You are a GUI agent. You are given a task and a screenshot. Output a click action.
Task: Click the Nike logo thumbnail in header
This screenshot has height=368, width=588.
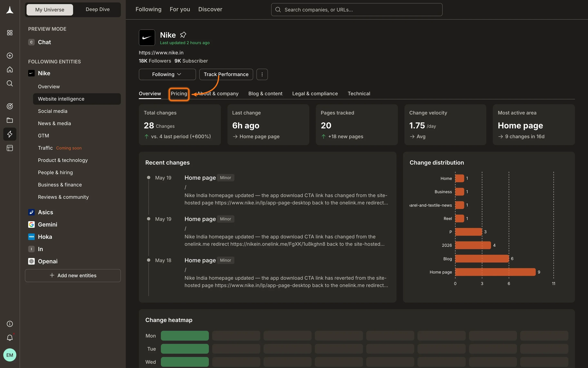[x=147, y=38]
